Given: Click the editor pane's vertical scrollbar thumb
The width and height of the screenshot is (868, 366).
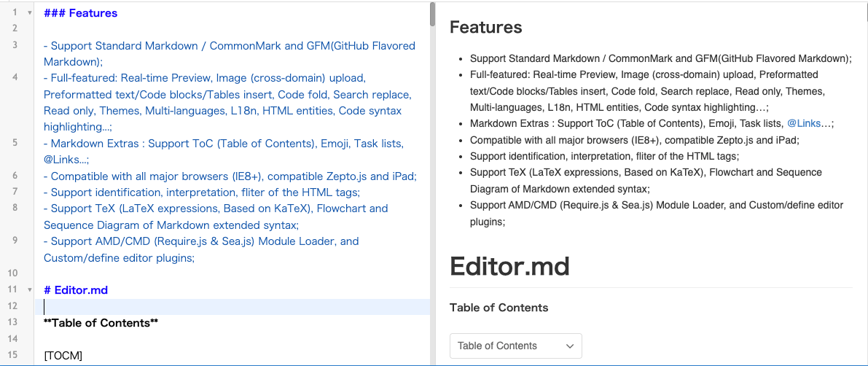Looking at the screenshot, I should (433, 14).
